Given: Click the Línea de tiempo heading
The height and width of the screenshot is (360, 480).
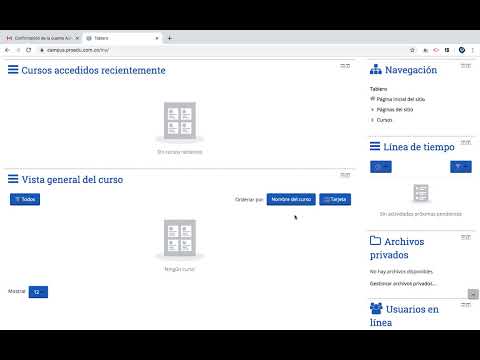Looking at the screenshot, I should pyautogui.click(x=419, y=147).
